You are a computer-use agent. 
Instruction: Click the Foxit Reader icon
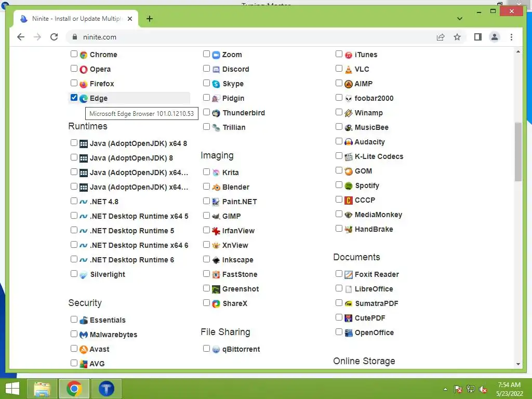(x=349, y=274)
